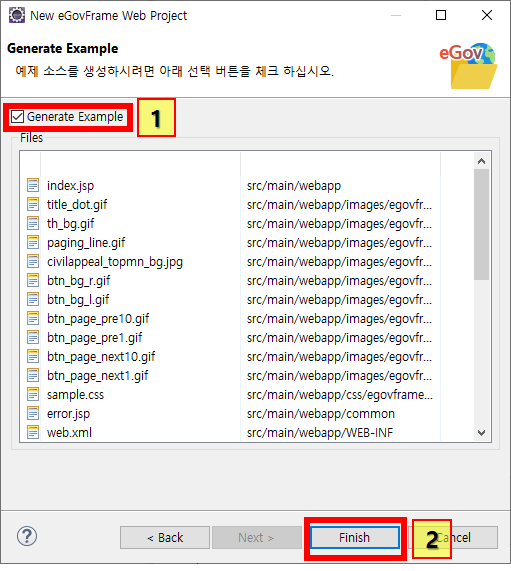Click the Files list scrollbar thumb

481,224
